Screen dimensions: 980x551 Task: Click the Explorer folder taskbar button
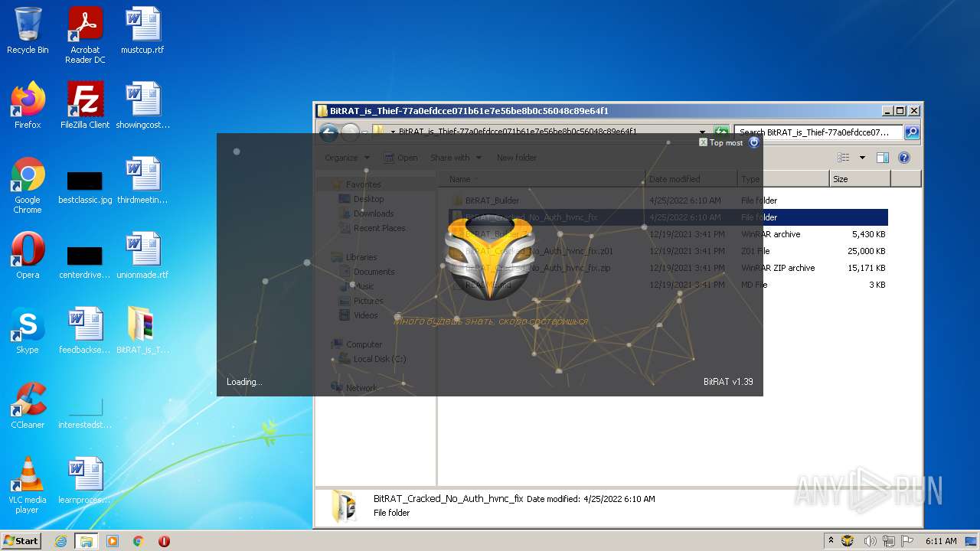[87, 541]
